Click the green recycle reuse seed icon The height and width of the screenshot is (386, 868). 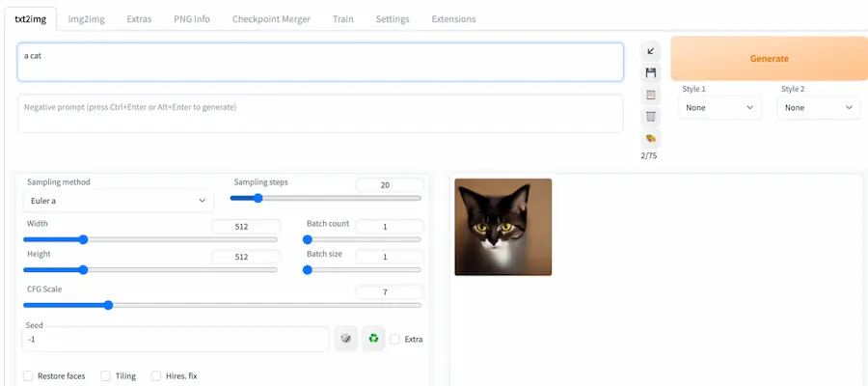[373, 339]
